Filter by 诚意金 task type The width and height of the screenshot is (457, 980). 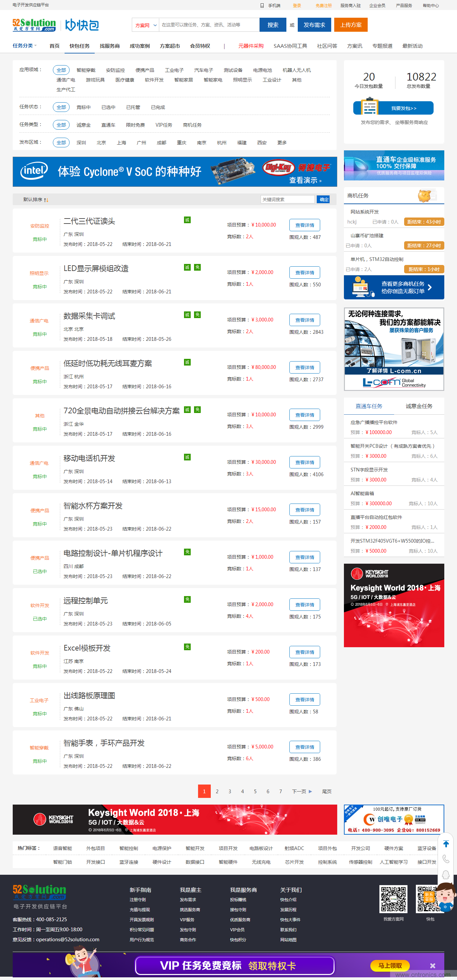(x=83, y=125)
